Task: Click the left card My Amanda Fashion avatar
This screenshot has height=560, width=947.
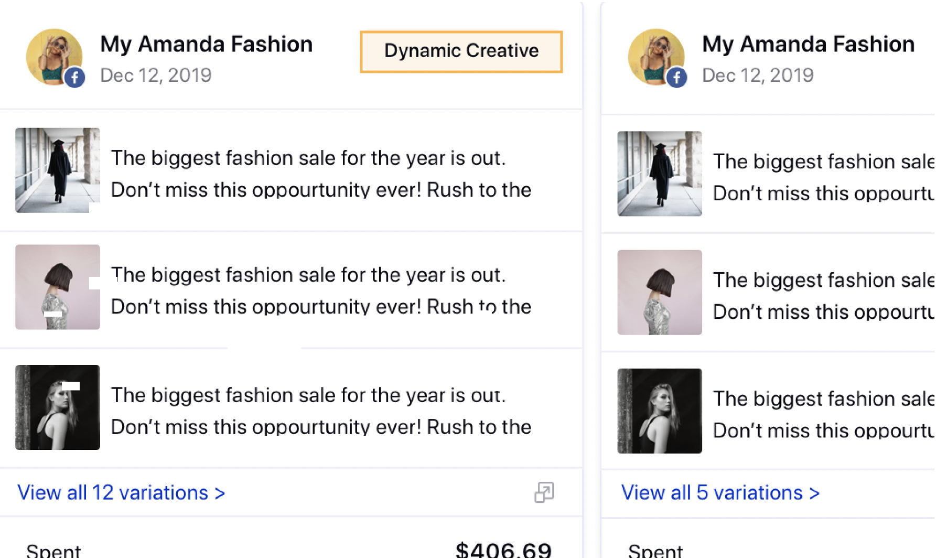Action: (54, 57)
